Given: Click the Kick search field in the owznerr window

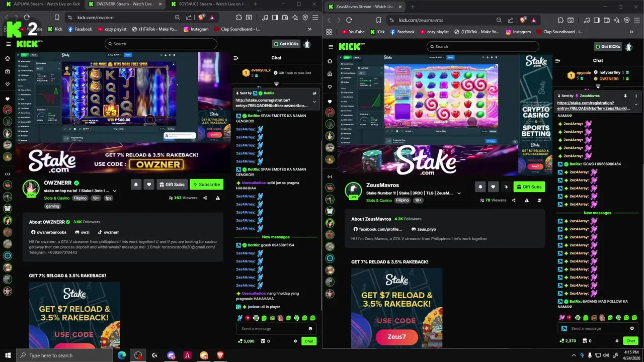Looking at the screenshot, I should click(x=161, y=44).
